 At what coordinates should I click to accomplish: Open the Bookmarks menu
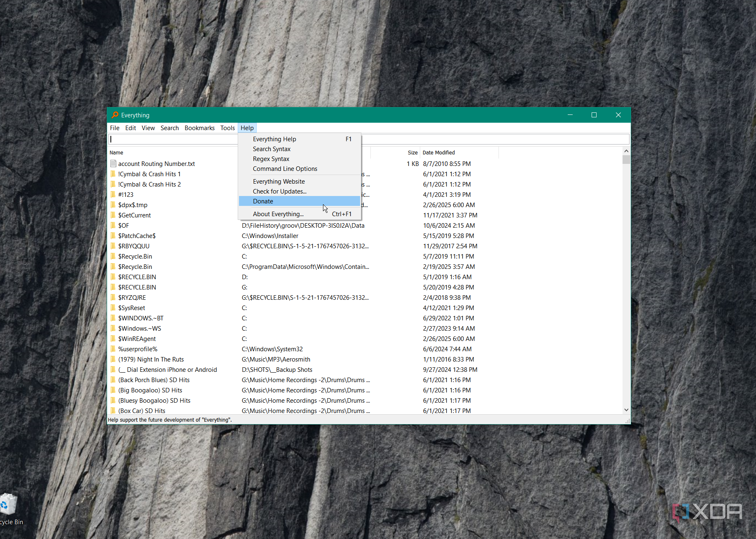pos(199,128)
